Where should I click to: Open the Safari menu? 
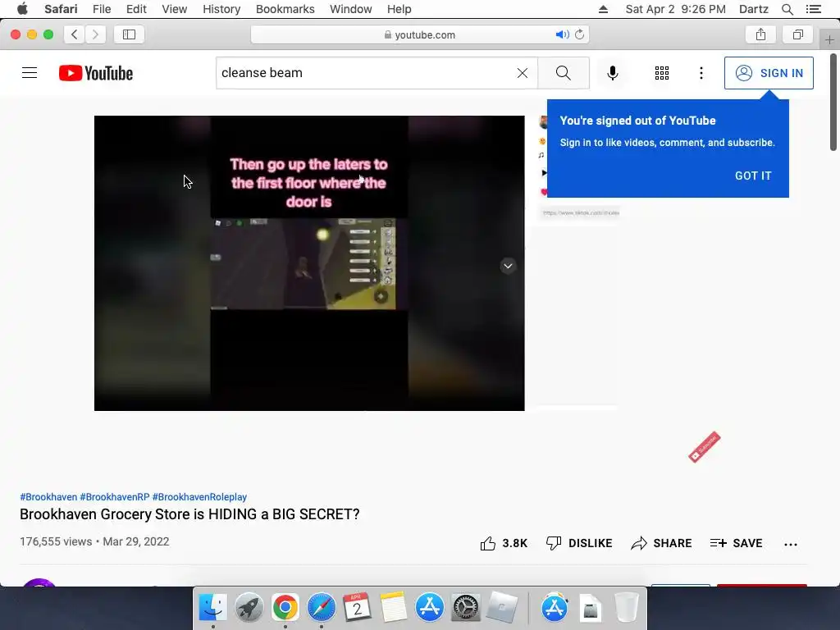[61, 9]
